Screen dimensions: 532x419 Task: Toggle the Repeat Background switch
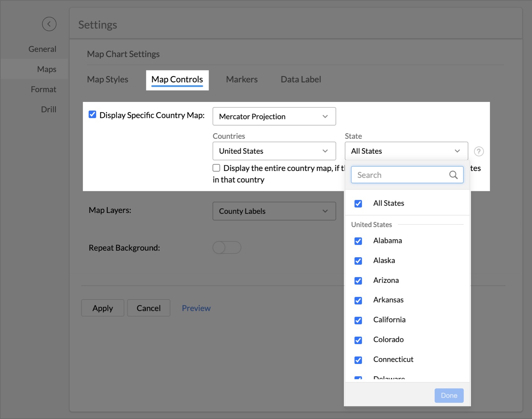(x=227, y=247)
